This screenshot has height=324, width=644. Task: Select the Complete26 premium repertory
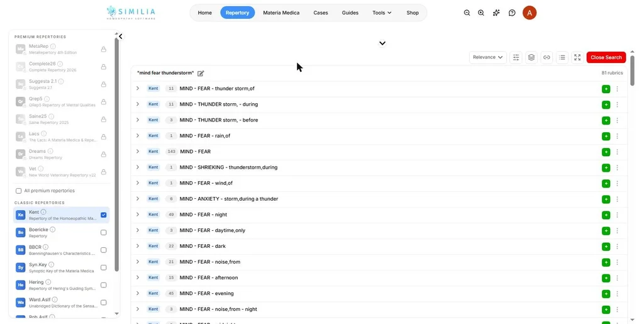[x=61, y=67]
